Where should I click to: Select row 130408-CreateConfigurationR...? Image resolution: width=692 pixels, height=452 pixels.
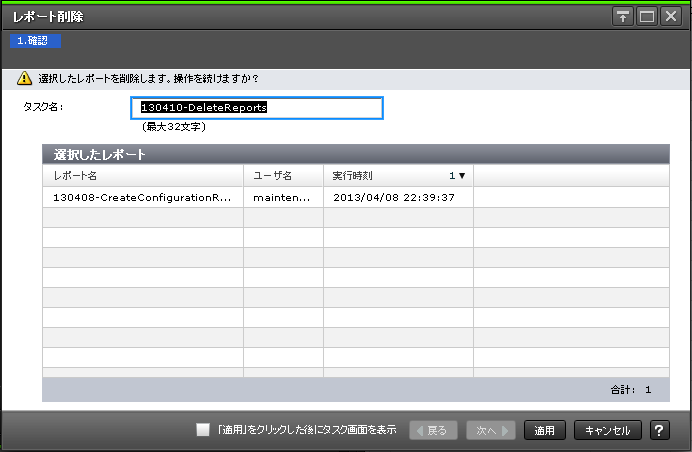coord(356,197)
